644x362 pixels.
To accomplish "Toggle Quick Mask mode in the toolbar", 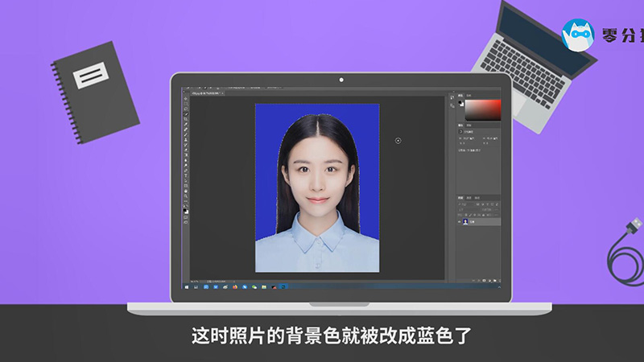I will (186, 218).
